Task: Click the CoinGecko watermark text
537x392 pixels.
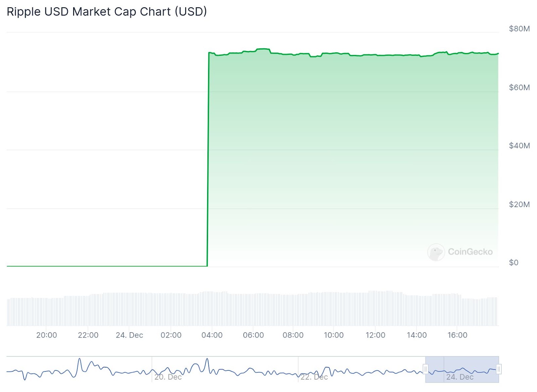Action: (470, 252)
